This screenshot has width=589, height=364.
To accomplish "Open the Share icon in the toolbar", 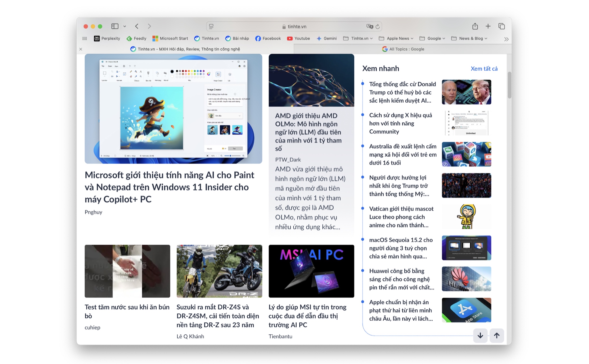I will point(475,26).
